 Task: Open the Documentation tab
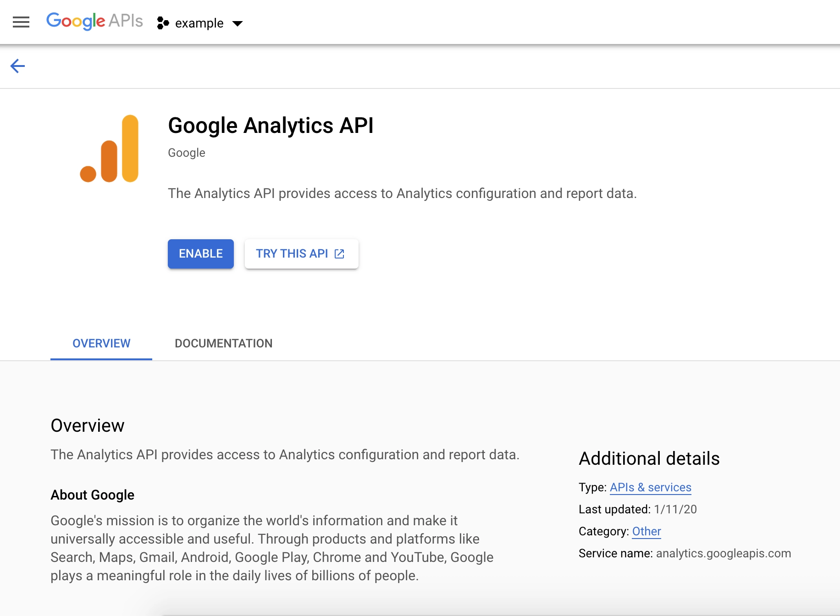click(x=223, y=343)
